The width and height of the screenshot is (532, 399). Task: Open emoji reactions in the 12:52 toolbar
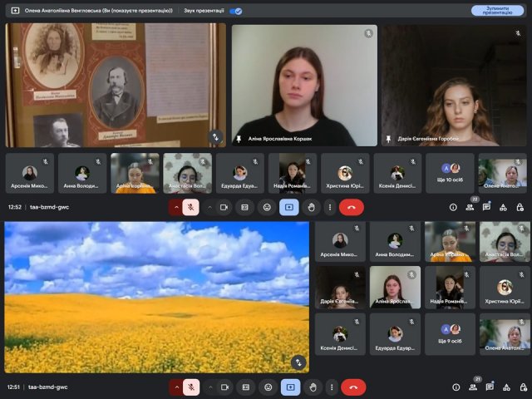coord(267,207)
